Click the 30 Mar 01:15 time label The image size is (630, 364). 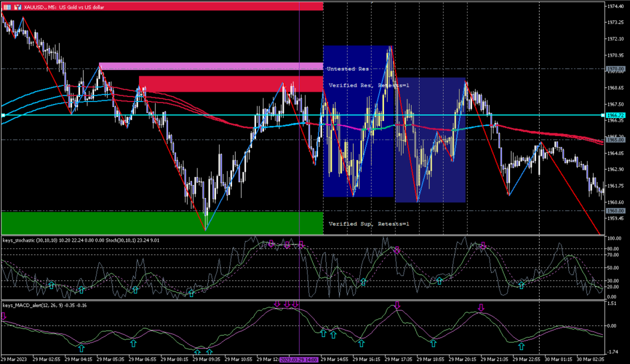pyautogui.click(x=559, y=360)
